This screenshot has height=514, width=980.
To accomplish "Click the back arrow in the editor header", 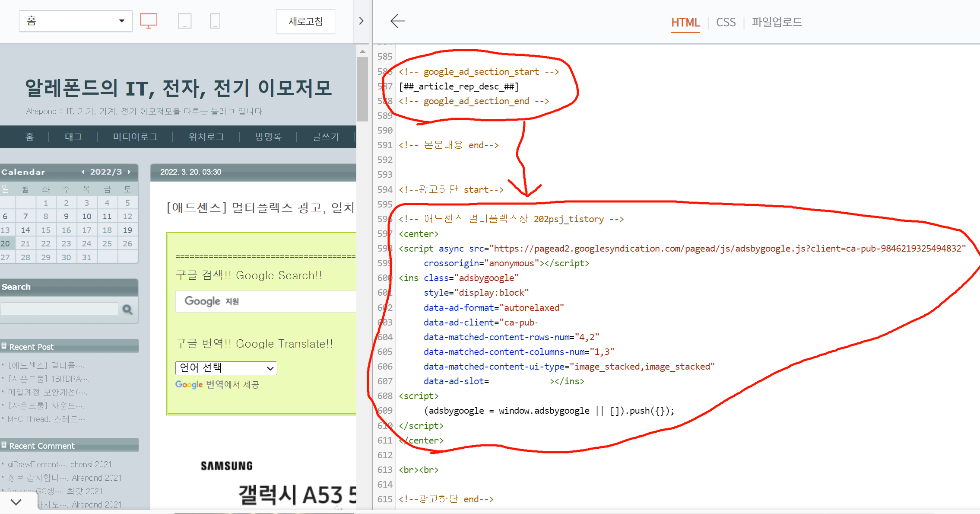I will point(397,21).
